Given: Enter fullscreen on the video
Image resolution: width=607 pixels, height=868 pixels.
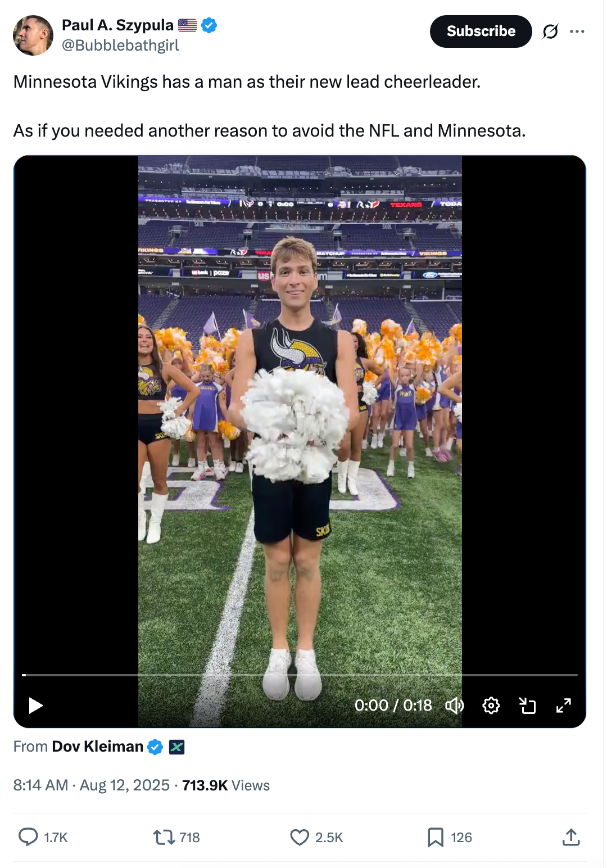Looking at the screenshot, I should (563, 705).
